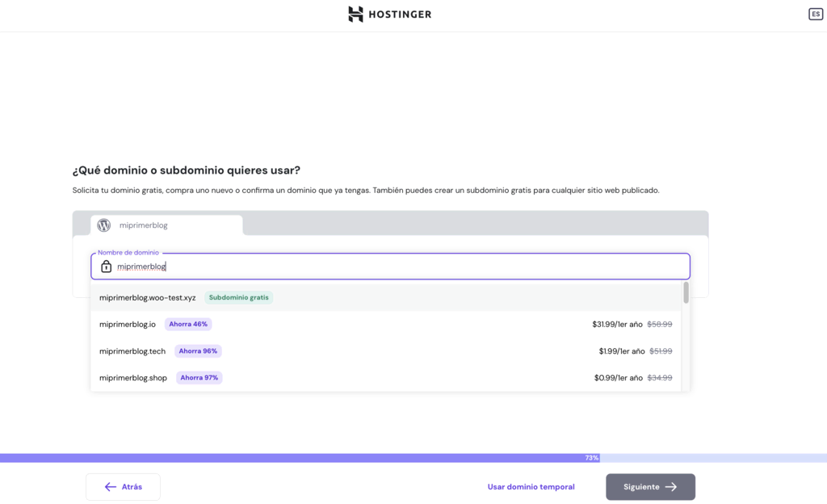Image resolution: width=827 pixels, height=504 pixels.
Task: Click the $1.99/1er año price
Action: point(621,351)
